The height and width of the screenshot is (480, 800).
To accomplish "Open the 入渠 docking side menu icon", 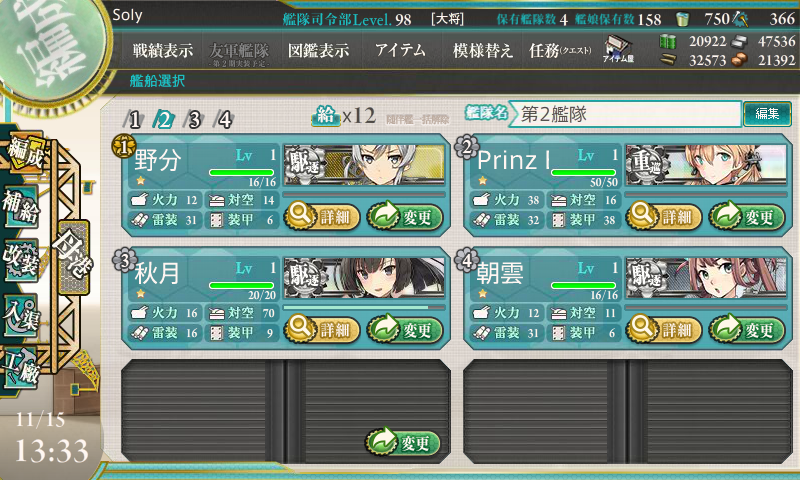I will (x=20, y=315).
